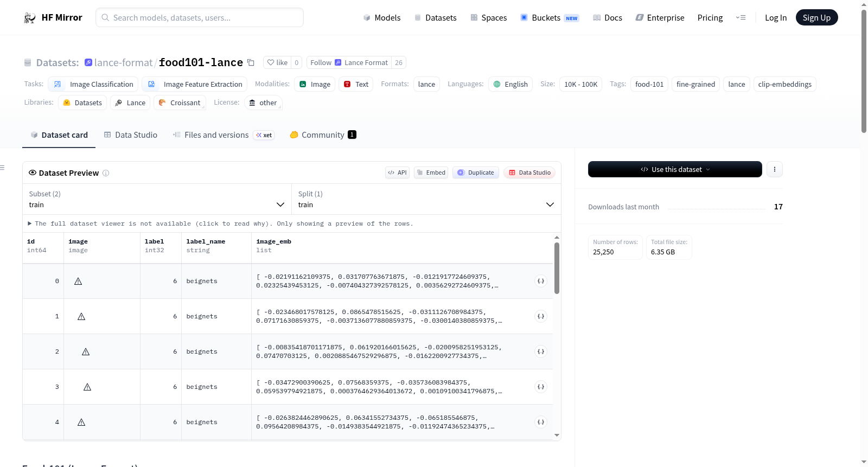Viewport: 868px width, 467px height.
Task: Click the broken image warning in row 0
Action: (x=78, y=281)
